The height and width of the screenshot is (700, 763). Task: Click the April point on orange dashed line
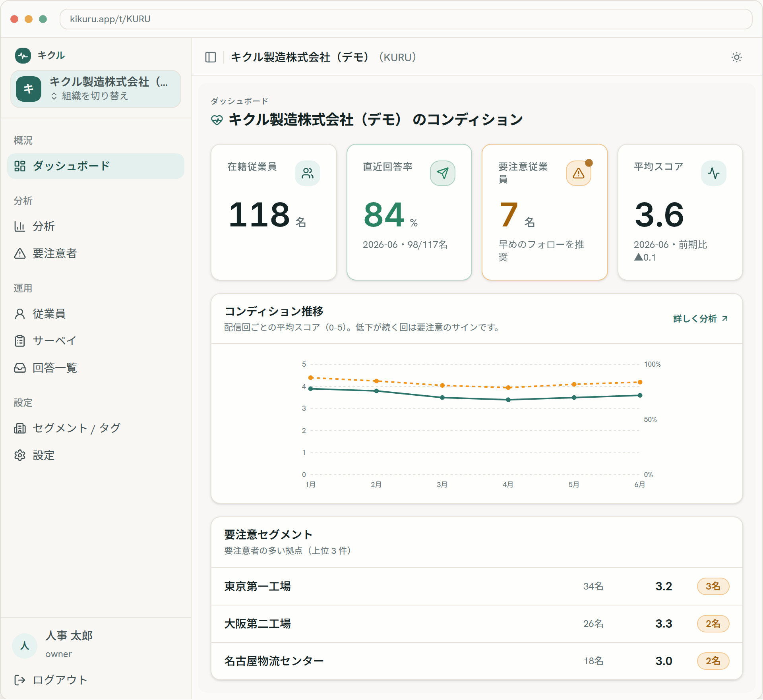pyautogui.click(x=508, y=387)
